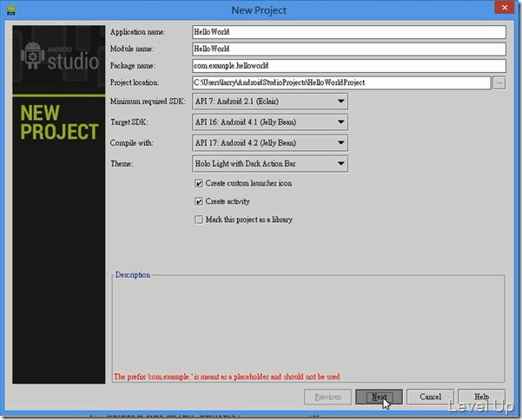
Task: Click the Compile with: label
Action: click(132, 143)
